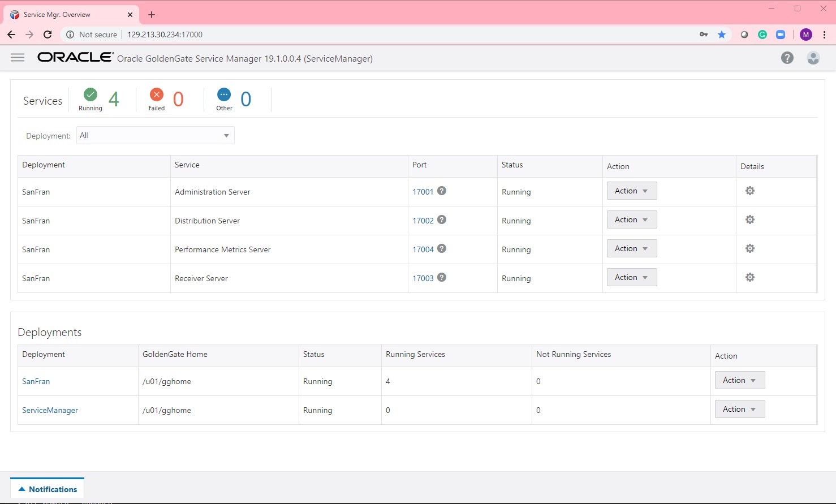Open the user account avatar icon
836x504 pixels.
[x=813, y=58]
